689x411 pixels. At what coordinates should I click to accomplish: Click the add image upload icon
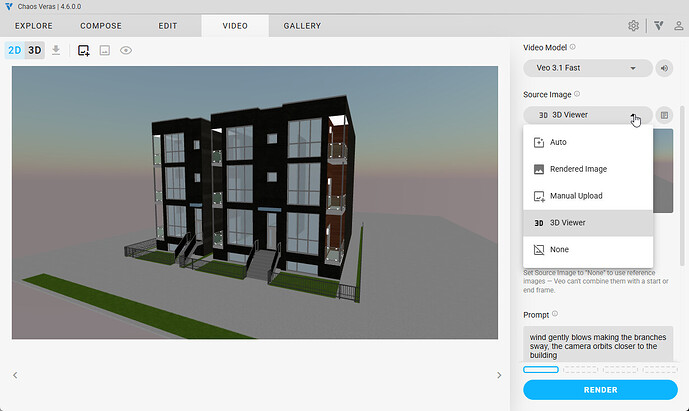pyautogui.click(x=83, y=51)
